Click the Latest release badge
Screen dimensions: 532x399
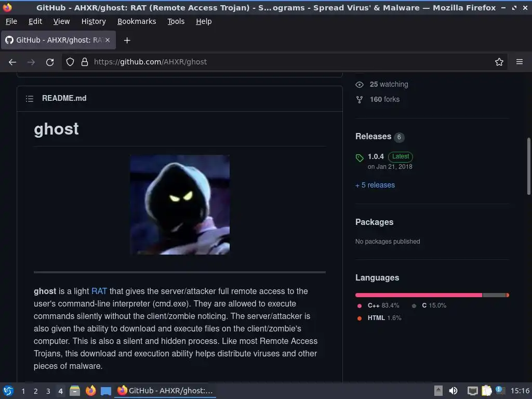click(401, 156)
